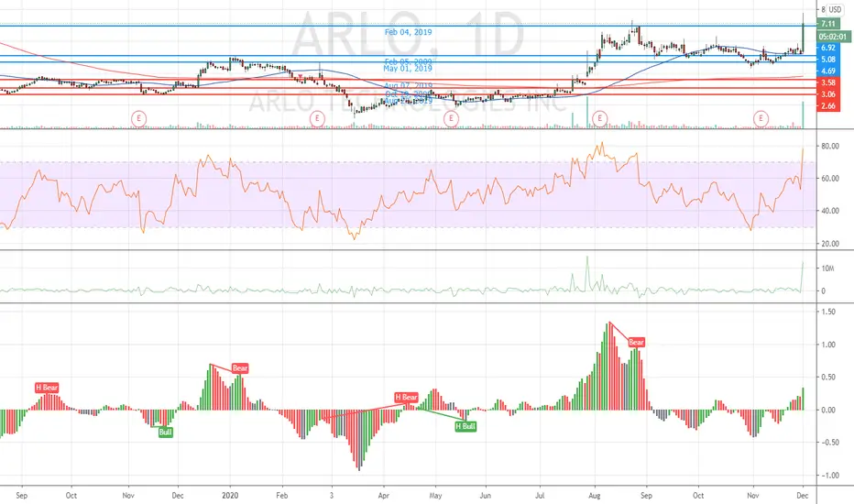Image resolution: width=854 pixels, height=504 pixels.
Task: Click the Jun label on time axis
Action: [x=485, y=495]
